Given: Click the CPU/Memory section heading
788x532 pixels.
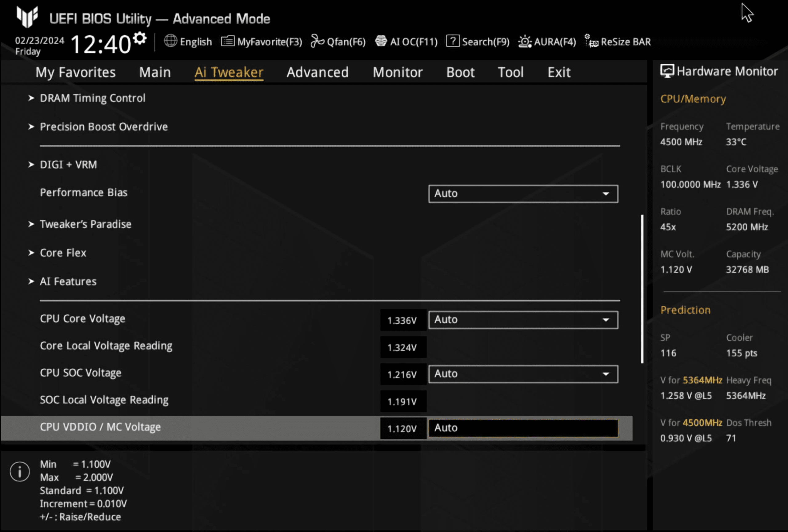Looking at the screenshot, I should [x=693, y=99].
